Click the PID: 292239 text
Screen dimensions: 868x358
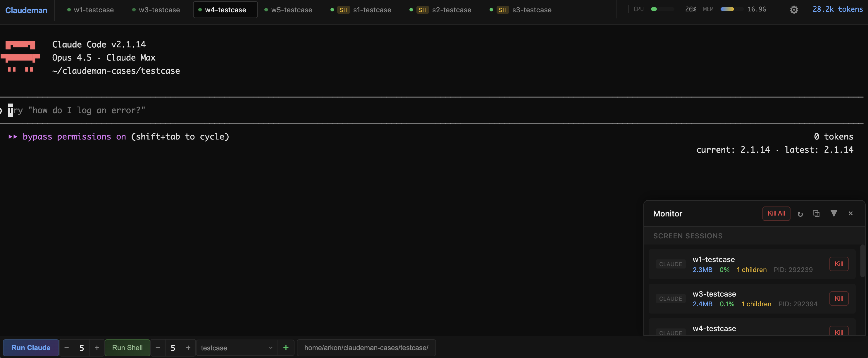[793, 270]
